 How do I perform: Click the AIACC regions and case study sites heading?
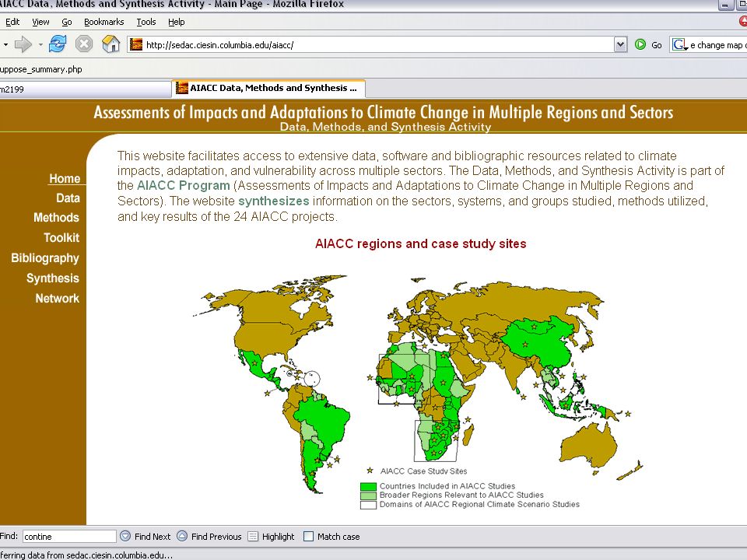tap(421, 243)
